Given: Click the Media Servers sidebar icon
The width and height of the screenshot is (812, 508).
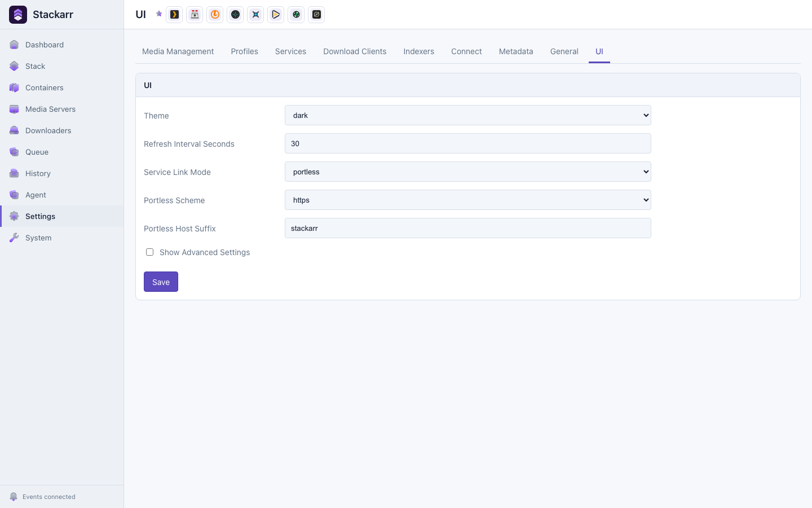Looking at the screenshot, I should pos(14,109).
